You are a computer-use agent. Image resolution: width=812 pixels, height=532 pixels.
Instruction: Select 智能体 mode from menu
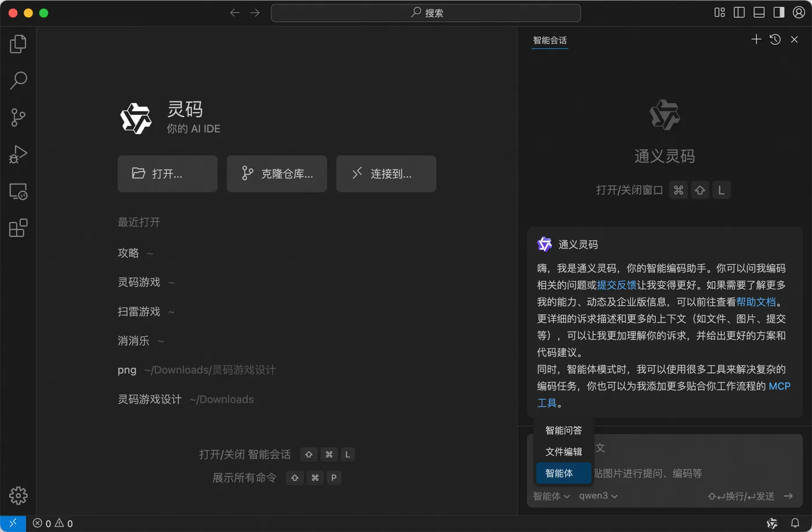pyautogui.click(x=563, y=473)
